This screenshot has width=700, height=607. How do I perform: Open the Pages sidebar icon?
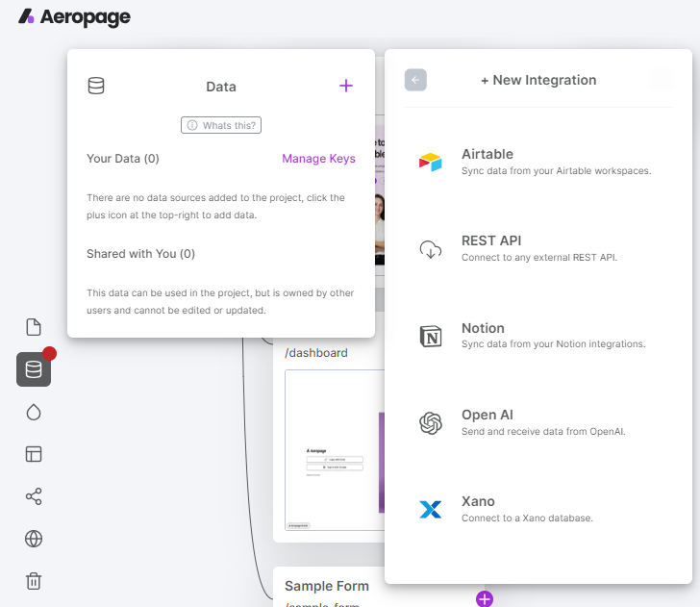34,327
